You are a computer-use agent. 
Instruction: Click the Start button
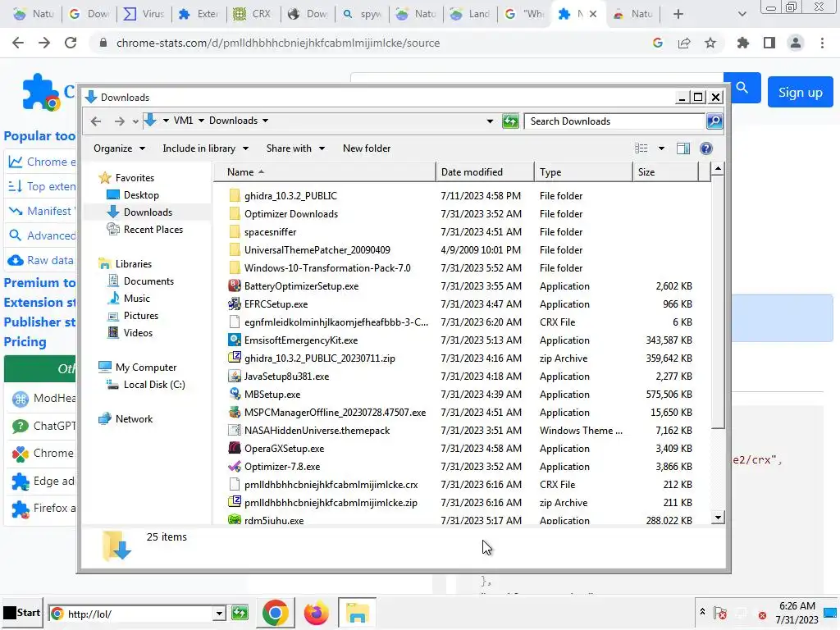click(x=22, y=613)
